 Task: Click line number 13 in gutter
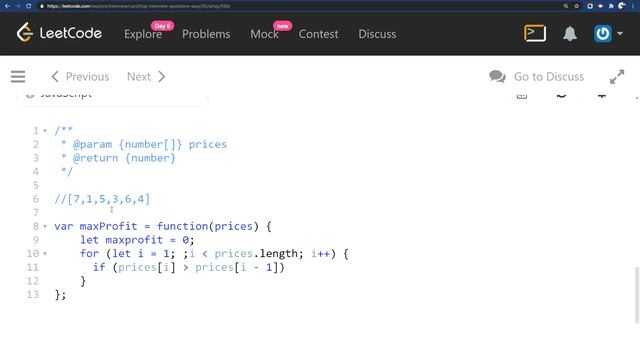(33, 294)
